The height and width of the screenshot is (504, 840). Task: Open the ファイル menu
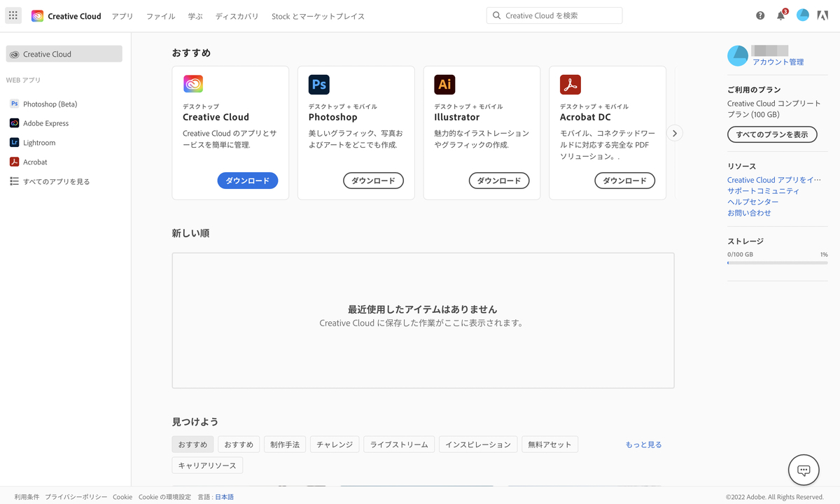(161, 16)
